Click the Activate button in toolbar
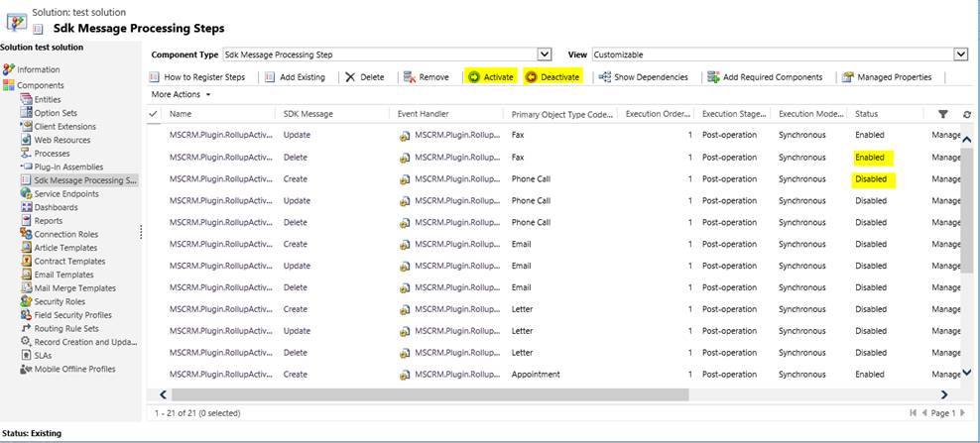Image resolution: width=980 pixels, height=443 pixels. point(491,77)
